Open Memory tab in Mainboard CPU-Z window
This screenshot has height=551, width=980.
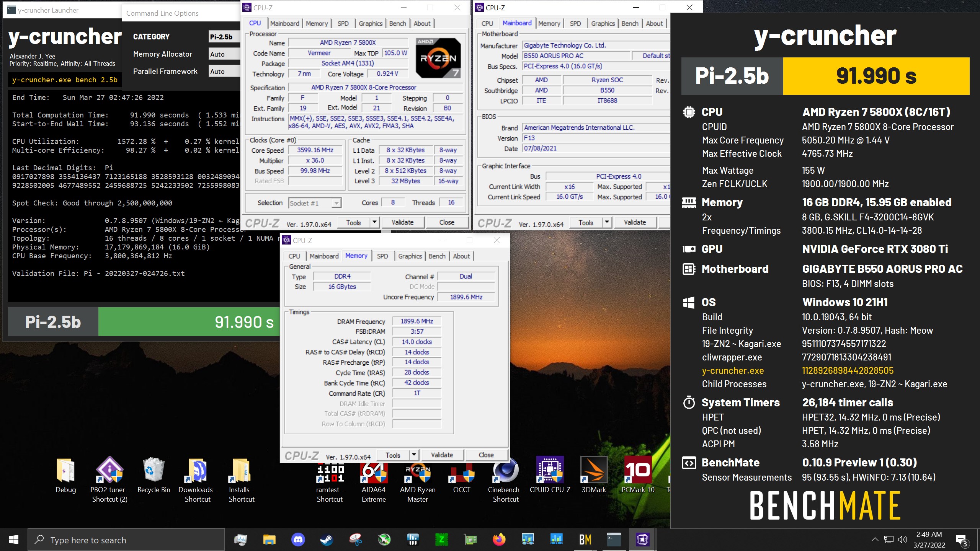tap(549, 23)
